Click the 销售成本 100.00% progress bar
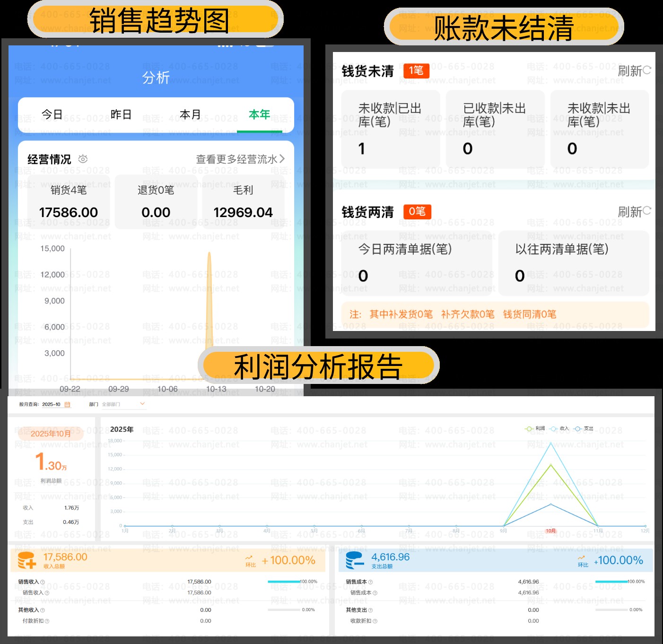 (x=611, y=582)
